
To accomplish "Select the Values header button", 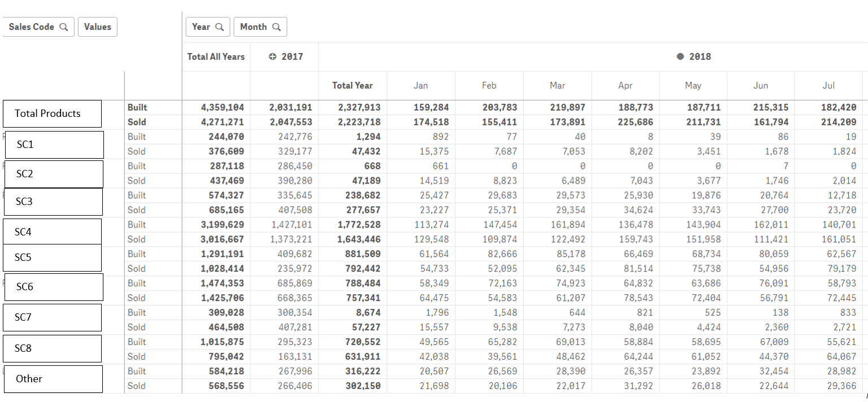I will pos(97,27).
